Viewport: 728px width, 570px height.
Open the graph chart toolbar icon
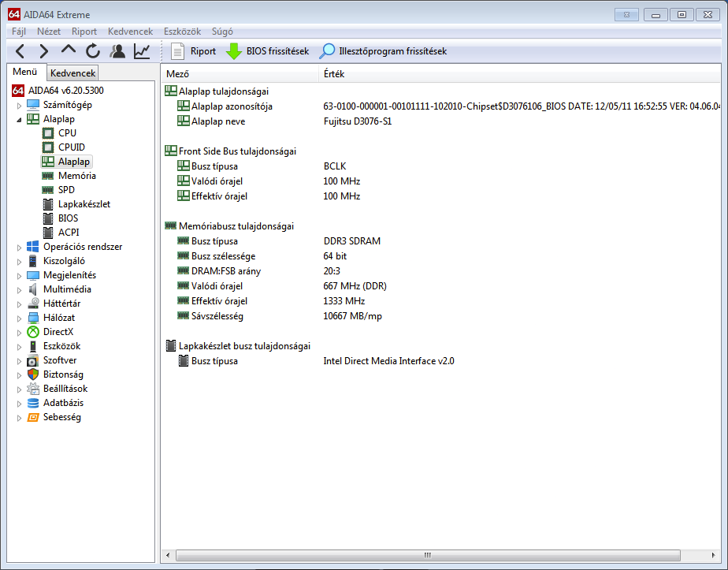[x=142, y=51]
